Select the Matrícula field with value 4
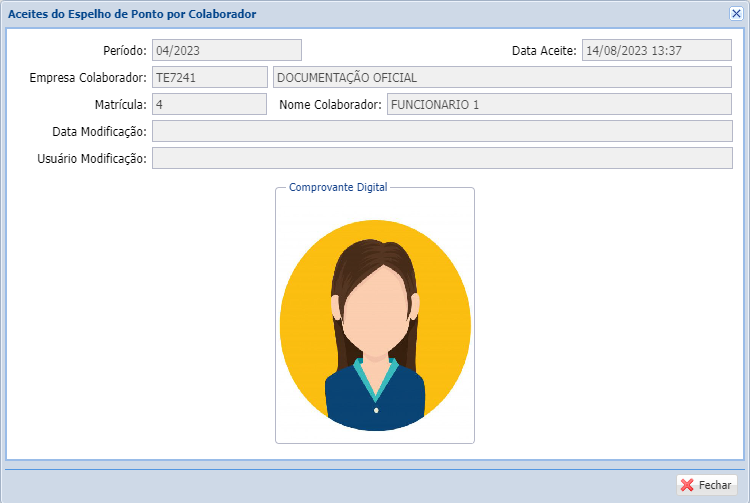Image resolution: width=750 pixels, height=503 pixels. tap(209, 104)
